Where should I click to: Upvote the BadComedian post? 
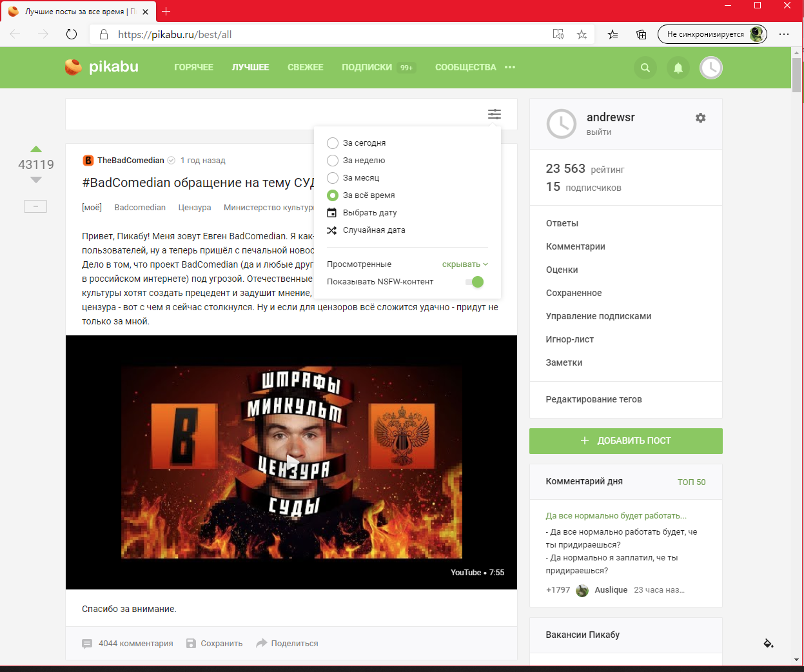[36, 149]
